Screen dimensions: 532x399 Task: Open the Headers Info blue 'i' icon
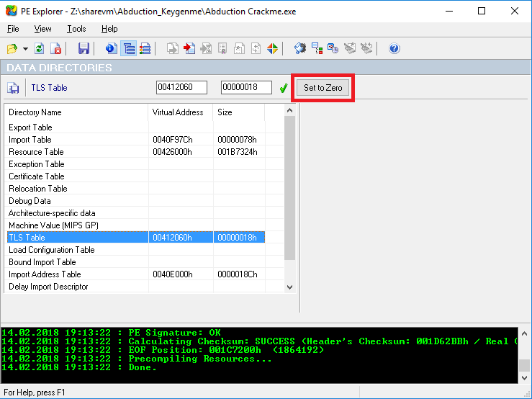coord(112,48)
